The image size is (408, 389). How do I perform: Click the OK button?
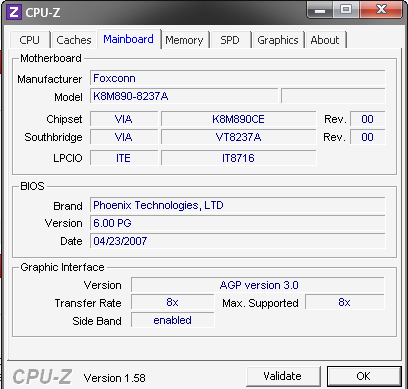[364, 376]
